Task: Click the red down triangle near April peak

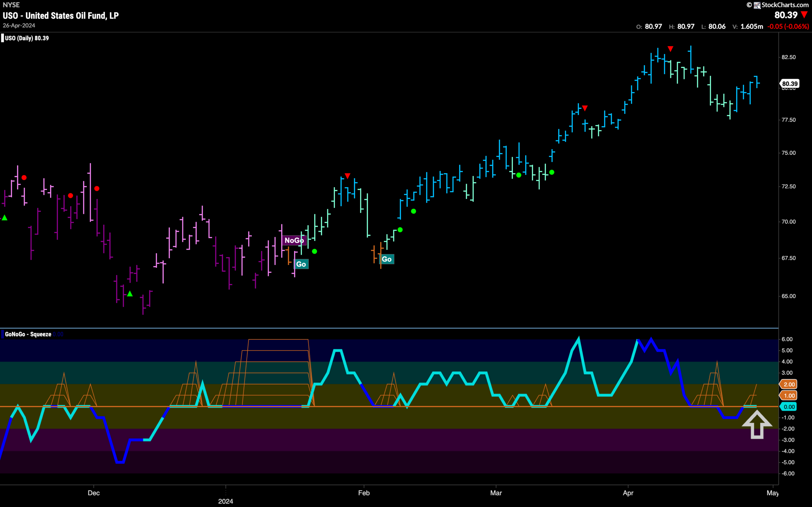Action: (x=670, y=49)
